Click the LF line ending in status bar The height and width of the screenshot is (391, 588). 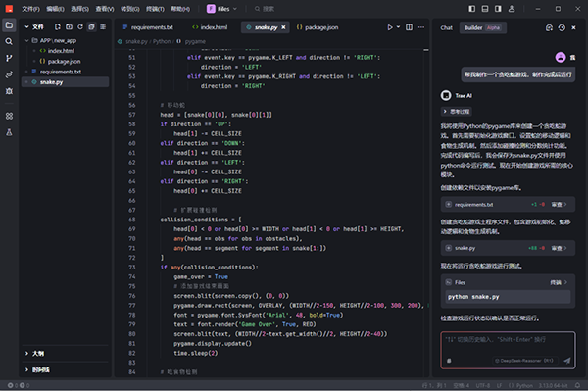[x=499, y=385]
